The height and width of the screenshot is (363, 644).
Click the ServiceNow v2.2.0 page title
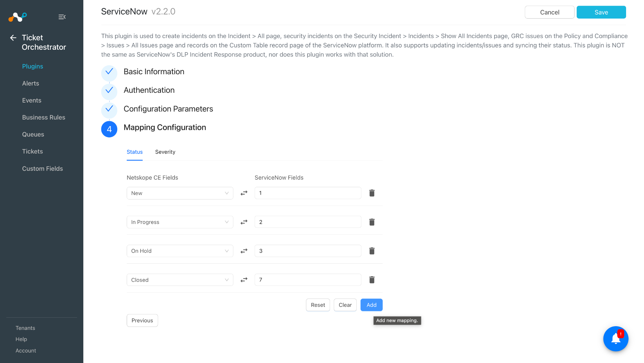tap(138, 12)
